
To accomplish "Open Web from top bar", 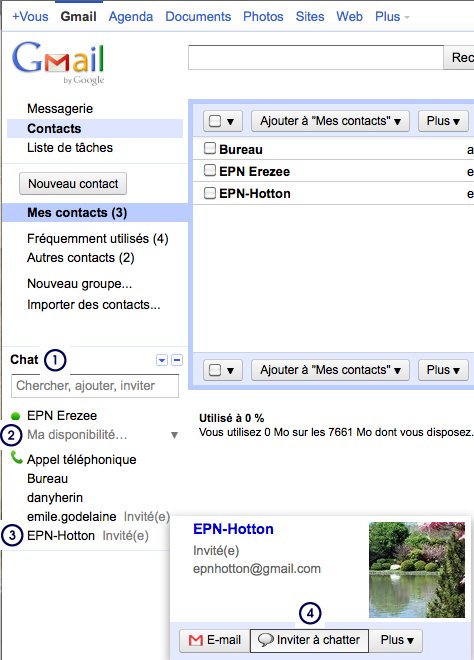I will pos(349,16).
